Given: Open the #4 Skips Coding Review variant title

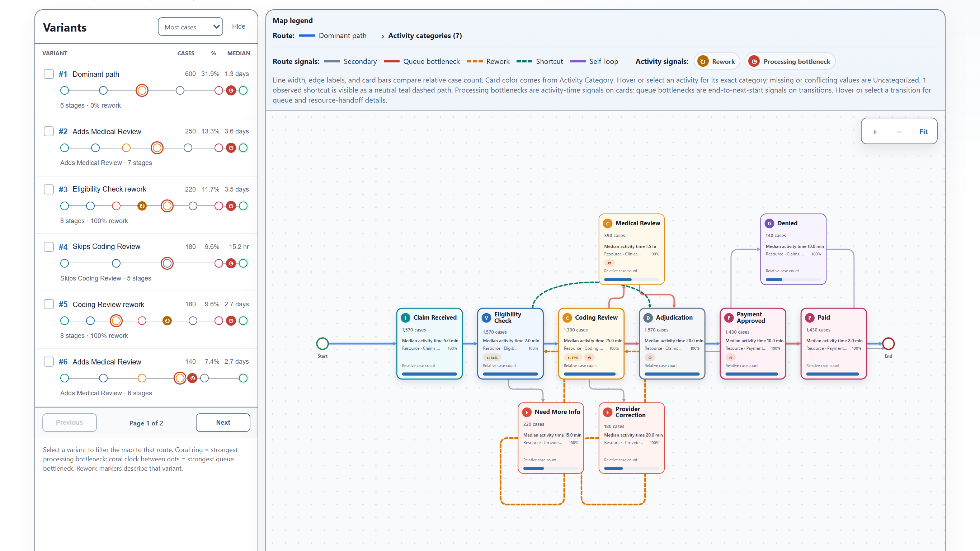Looking at the screenshot, I should [x=106, y=246].
